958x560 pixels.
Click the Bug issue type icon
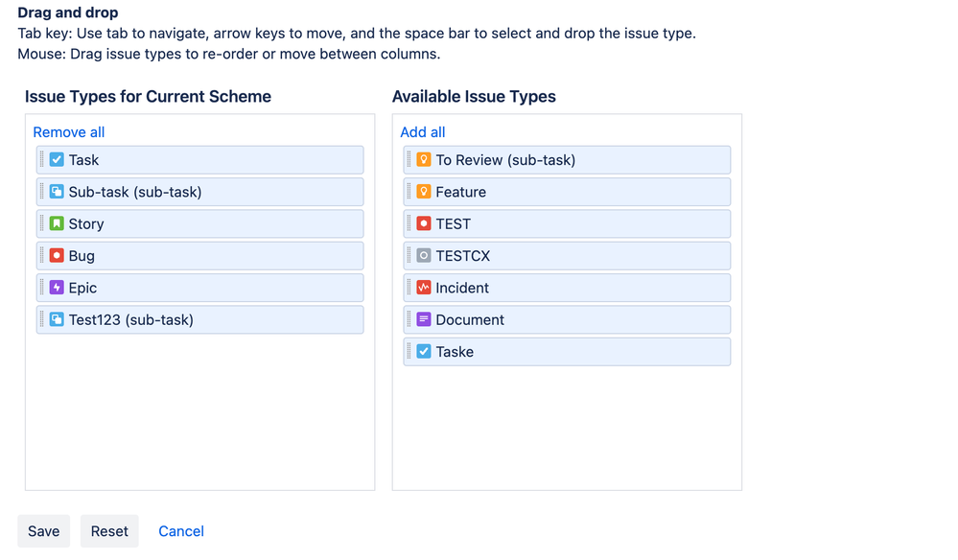[x=57, y=255]
